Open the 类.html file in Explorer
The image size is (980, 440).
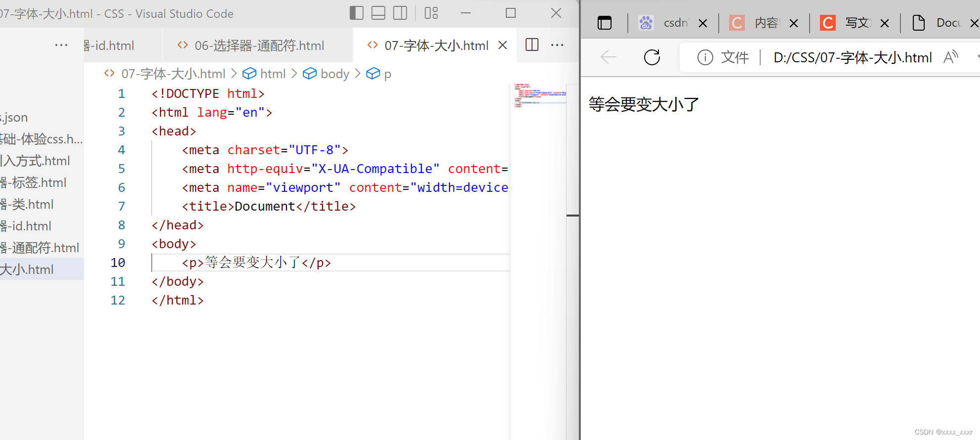42,204
